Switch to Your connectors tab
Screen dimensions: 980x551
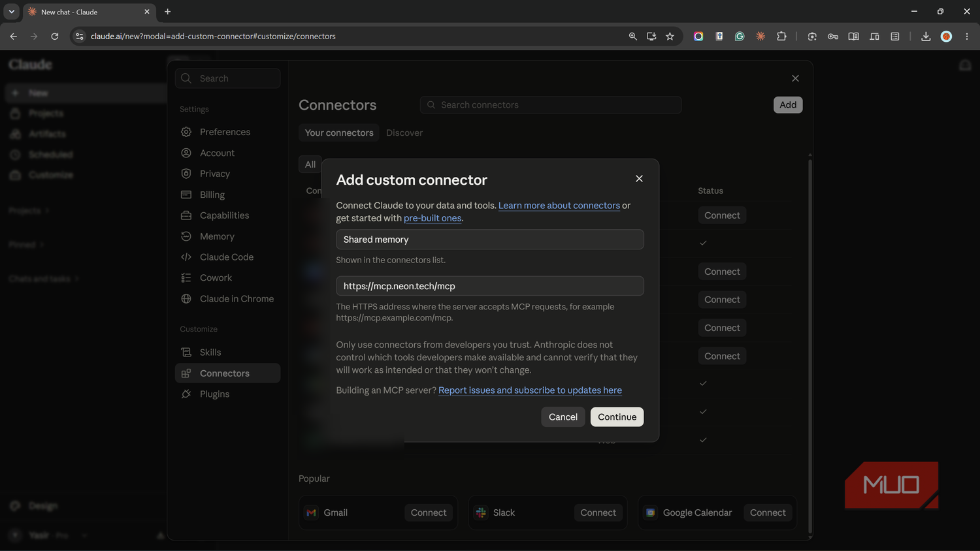tap(339, 133)
